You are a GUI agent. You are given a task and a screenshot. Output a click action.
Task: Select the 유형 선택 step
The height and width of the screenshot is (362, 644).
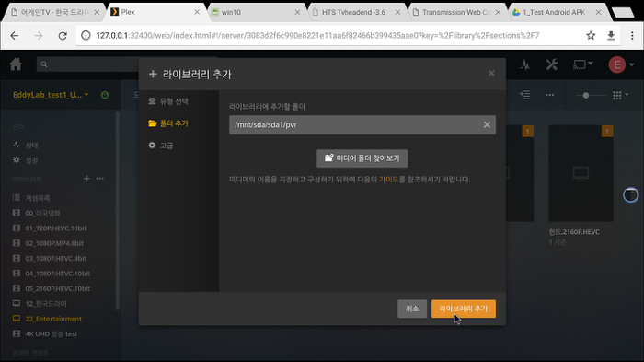168,101
